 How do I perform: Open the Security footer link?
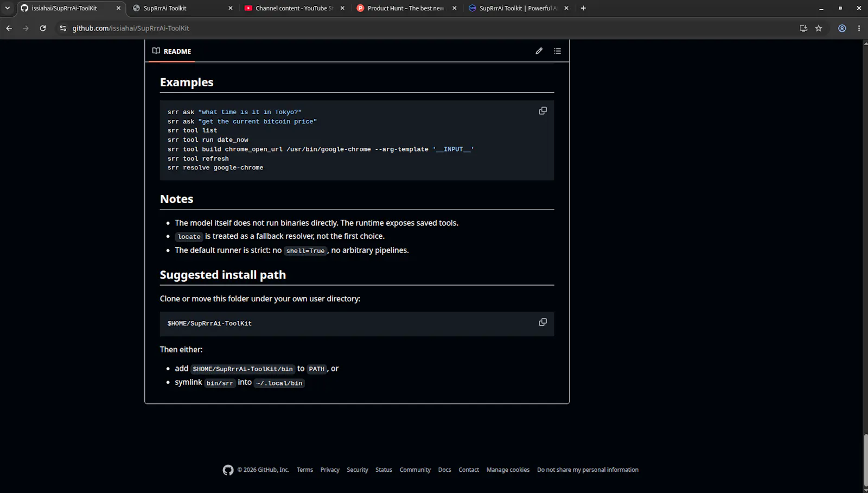358,470
